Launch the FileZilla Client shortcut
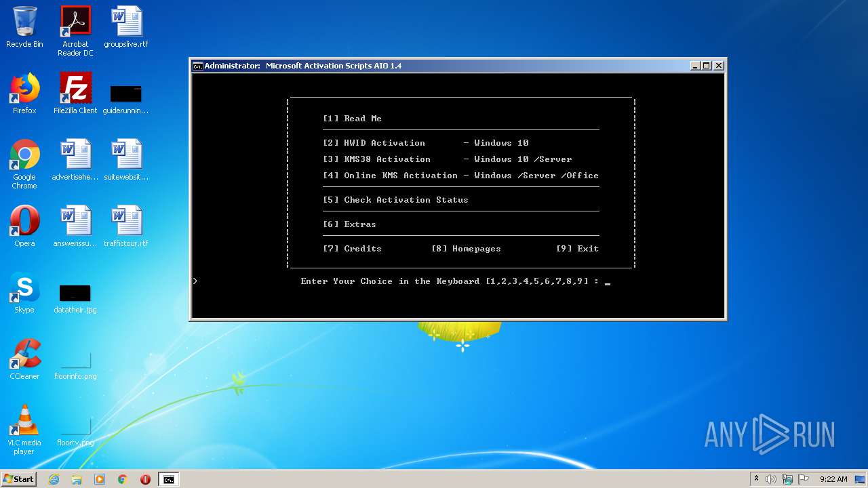Viewport: 868px width, 488px height. [75, 94]
